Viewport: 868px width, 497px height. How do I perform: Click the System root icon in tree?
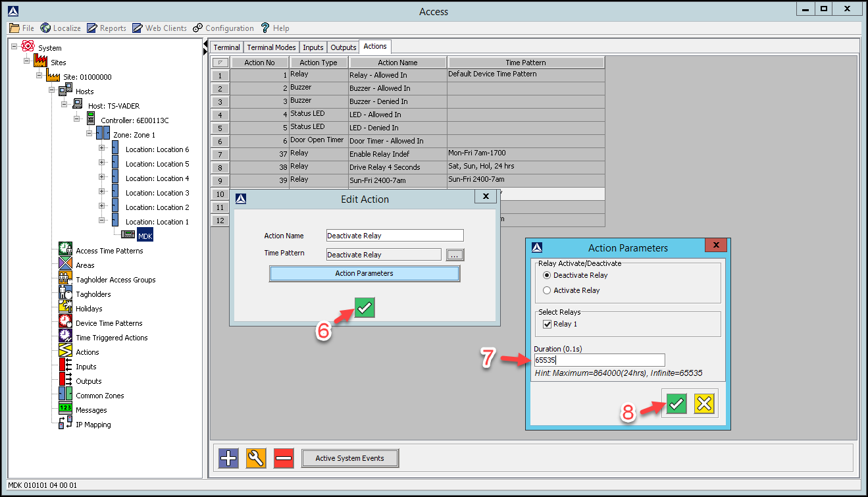28,47
